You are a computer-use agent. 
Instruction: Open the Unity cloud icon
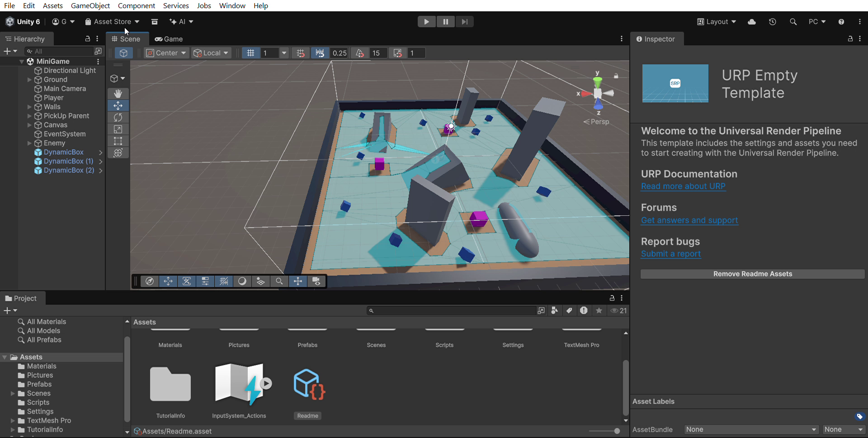coord(752,22)
